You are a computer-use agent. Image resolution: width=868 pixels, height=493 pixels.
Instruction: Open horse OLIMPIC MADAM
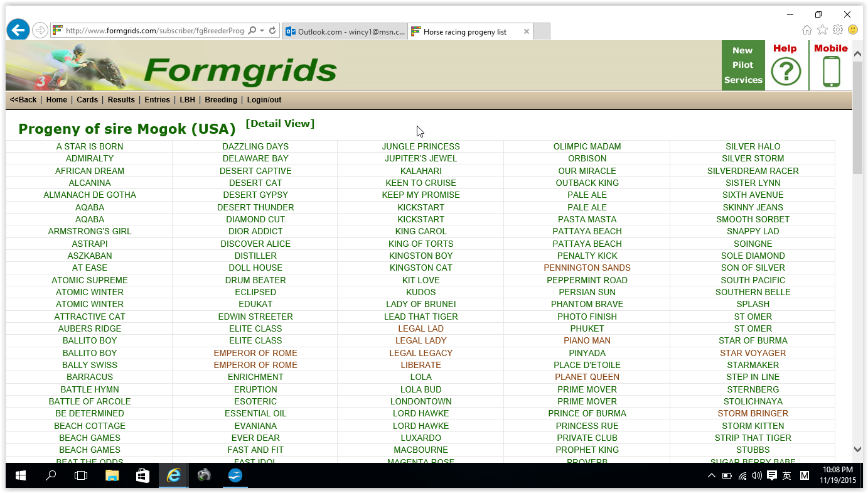point(587,146)
